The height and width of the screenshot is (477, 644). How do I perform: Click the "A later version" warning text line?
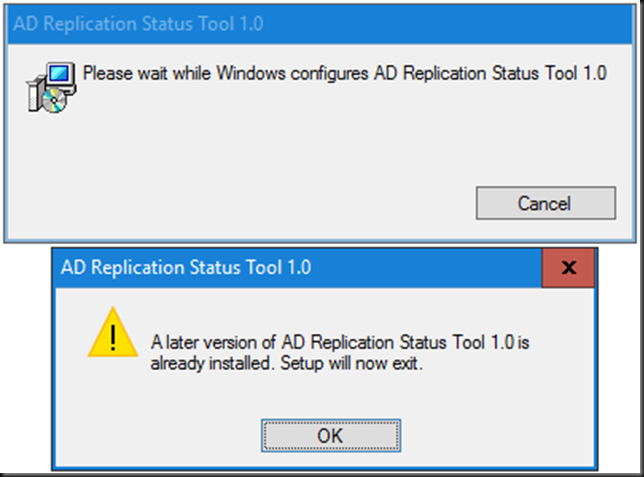point(340,342)
